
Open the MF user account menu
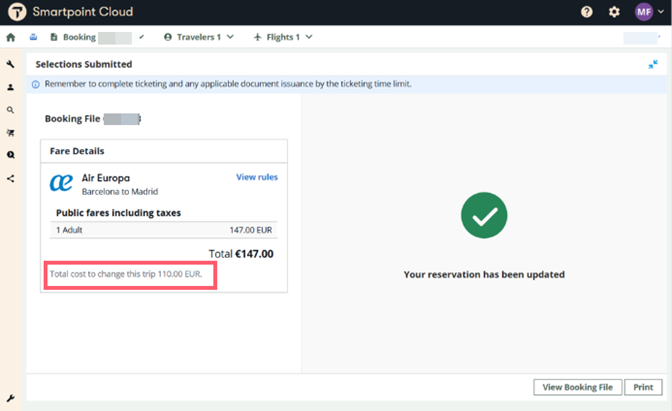pyautogui.click(x=648, y=12)
